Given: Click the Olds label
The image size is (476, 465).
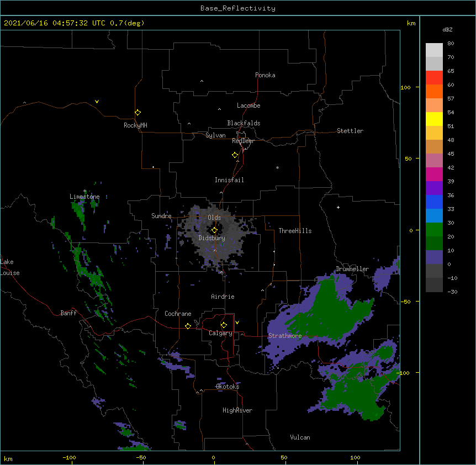Looking at the screenshot, I should [x=214, y=218].
